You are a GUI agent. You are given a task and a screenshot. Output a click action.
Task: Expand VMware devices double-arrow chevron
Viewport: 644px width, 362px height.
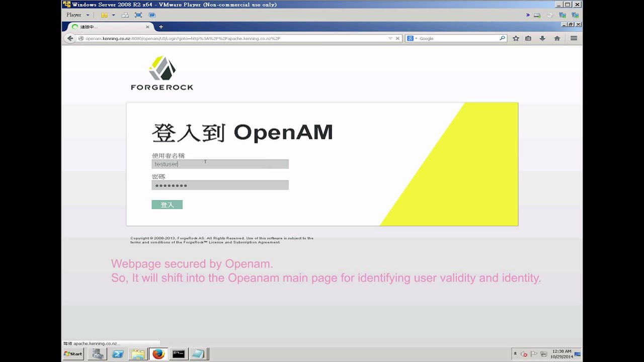[528, 15]
